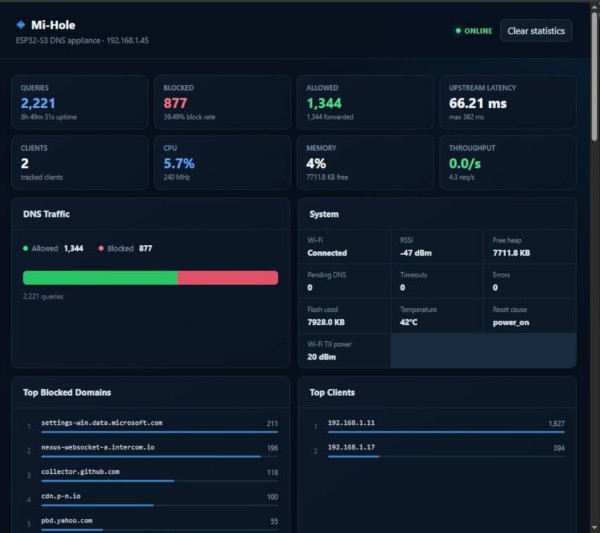The height and width of the screenshot is (533, 600).
Task: Click the System panel heading
Action: click(x=324, y=214)
